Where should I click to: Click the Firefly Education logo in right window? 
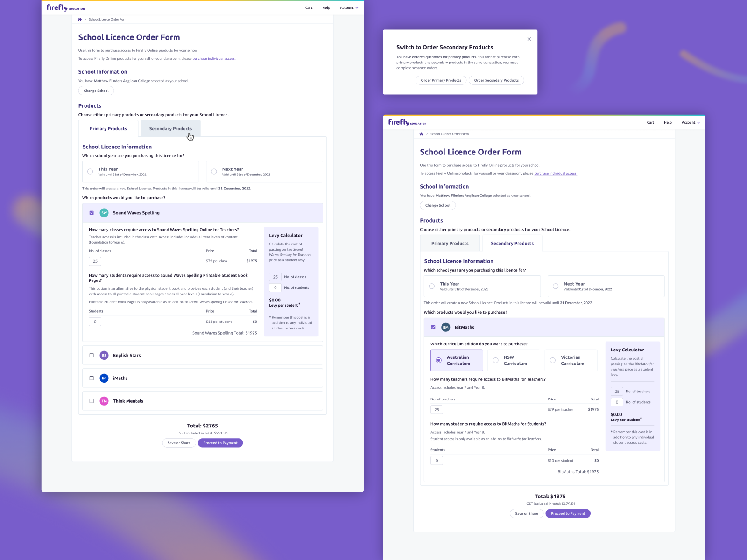(x=407, y=122)
